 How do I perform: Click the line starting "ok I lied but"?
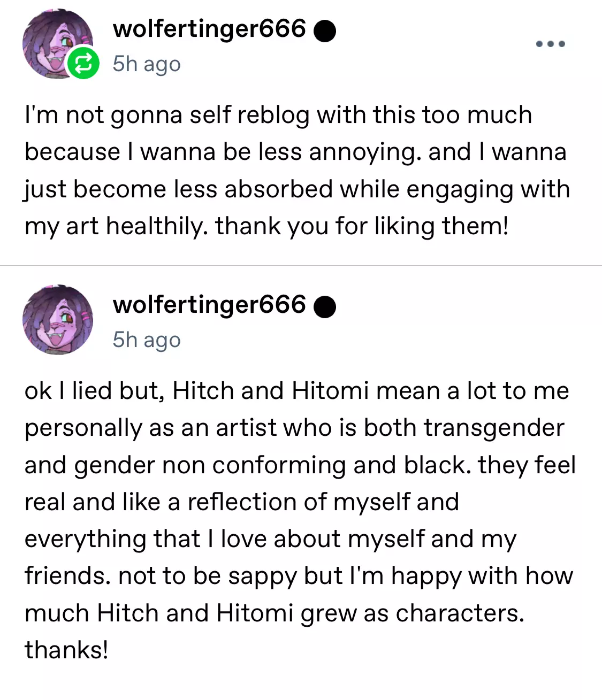pyautogui.click(x=296, y=391)
